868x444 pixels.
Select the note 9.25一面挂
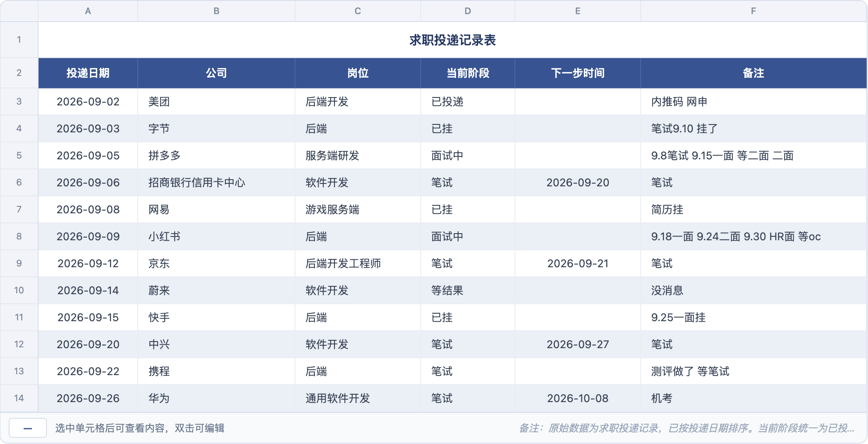[753, 317]
